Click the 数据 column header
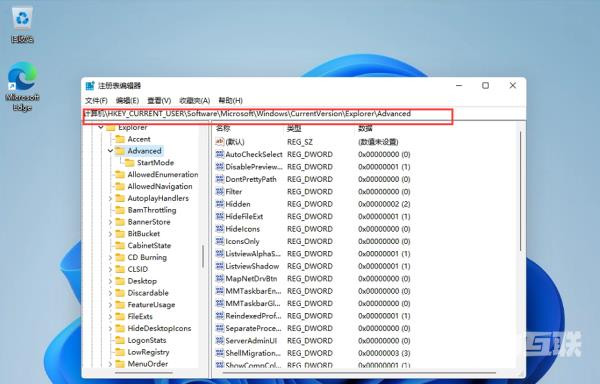Image resolution: width=600 pixels, height=384 pixels. [365, 129]
